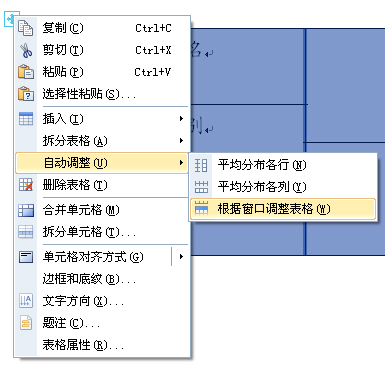Click the cell alignment icon beside 单元格对齐方式
385x367 pixels.
click(x=26, y=257)
